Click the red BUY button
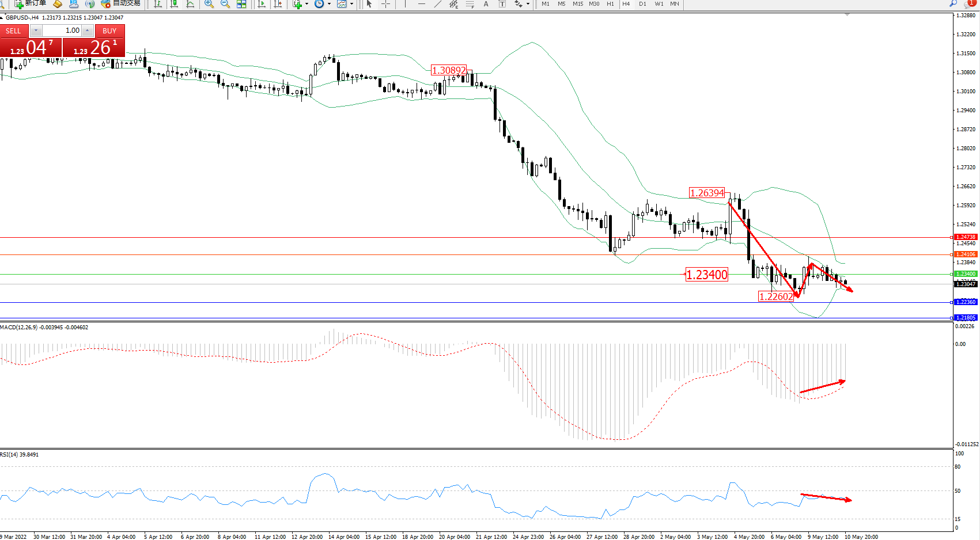This screenshot has height=540, width=980. click(x=109, y=31)
